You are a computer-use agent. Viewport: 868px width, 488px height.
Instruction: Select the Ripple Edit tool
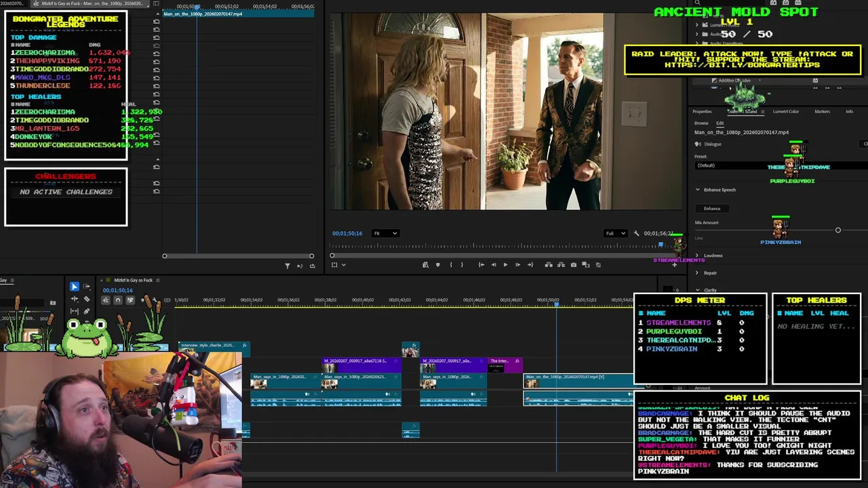pos(75,299)
